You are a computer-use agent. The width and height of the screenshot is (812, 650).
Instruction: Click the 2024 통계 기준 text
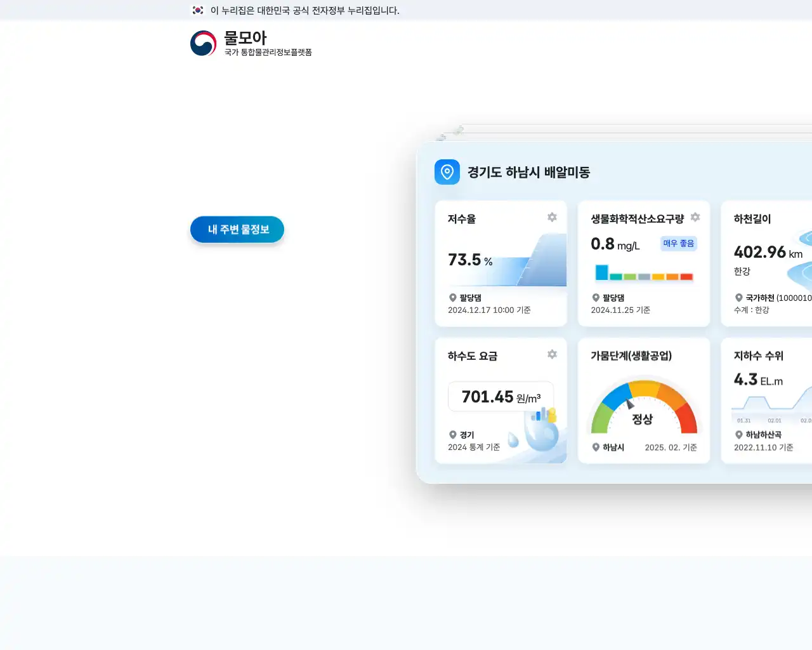coord(474,448)
